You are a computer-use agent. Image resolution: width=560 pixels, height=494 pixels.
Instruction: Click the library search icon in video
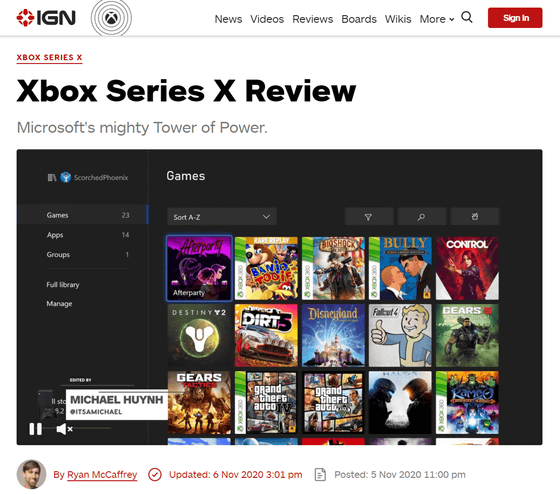click(x=421, y=217)
